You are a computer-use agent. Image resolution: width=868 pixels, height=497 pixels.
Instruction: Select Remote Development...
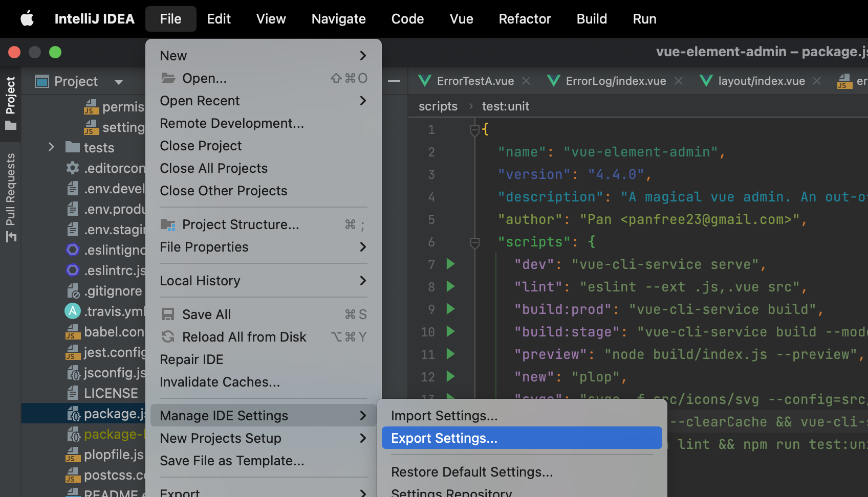(264, 123)
